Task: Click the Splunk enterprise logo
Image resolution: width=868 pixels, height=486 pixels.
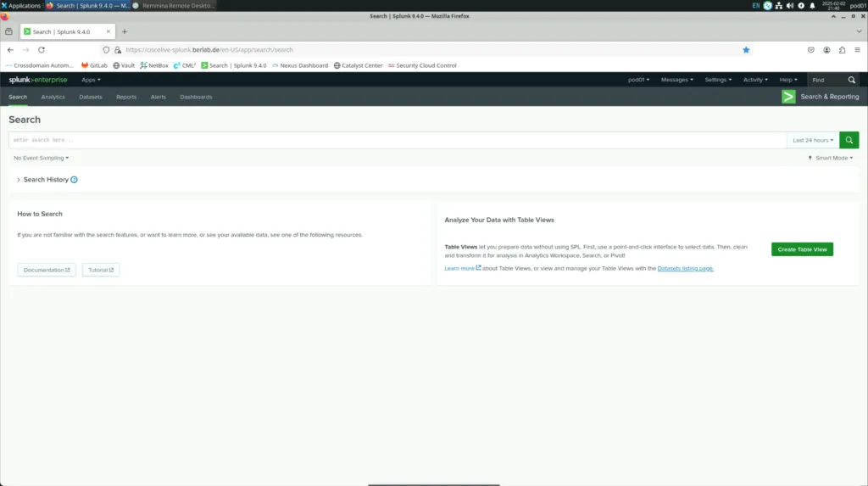Action: tap(38, 80)
